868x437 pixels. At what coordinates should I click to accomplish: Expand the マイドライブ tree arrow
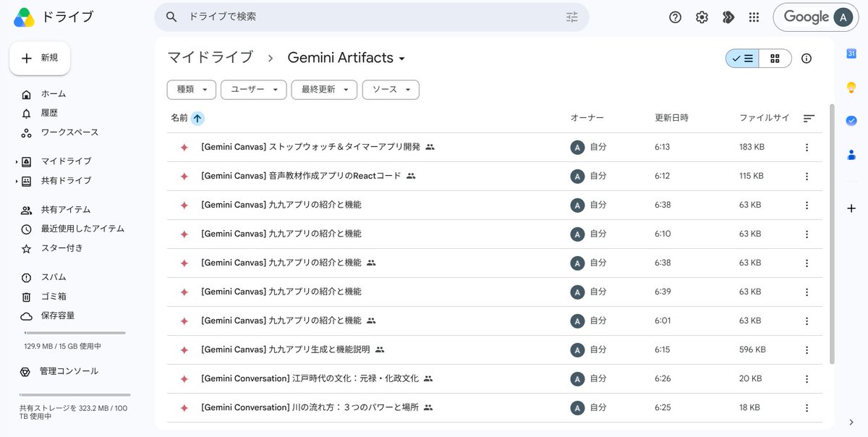click(x=17, y=161)
